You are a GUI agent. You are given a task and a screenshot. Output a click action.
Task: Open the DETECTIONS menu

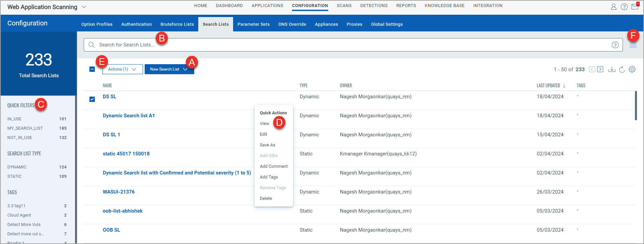tap(374, 6)
